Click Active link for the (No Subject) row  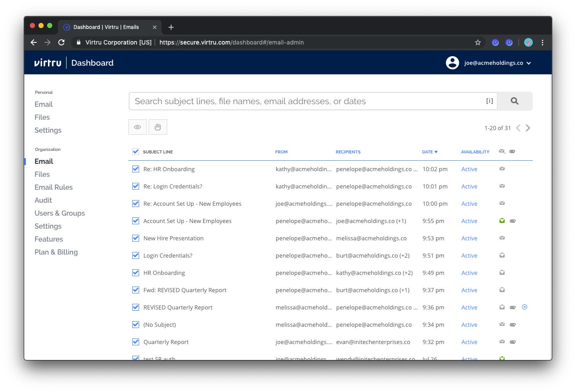[x=469, y=325]
